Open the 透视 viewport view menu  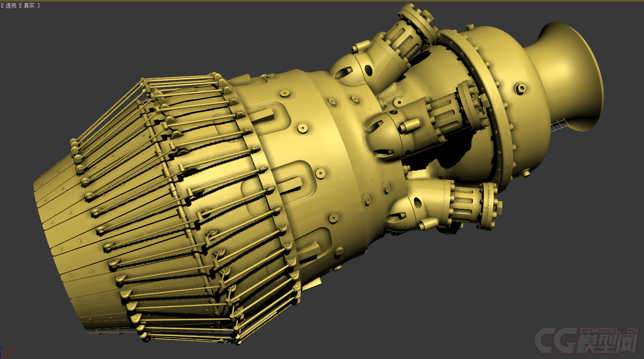click(x=11, y=5)
